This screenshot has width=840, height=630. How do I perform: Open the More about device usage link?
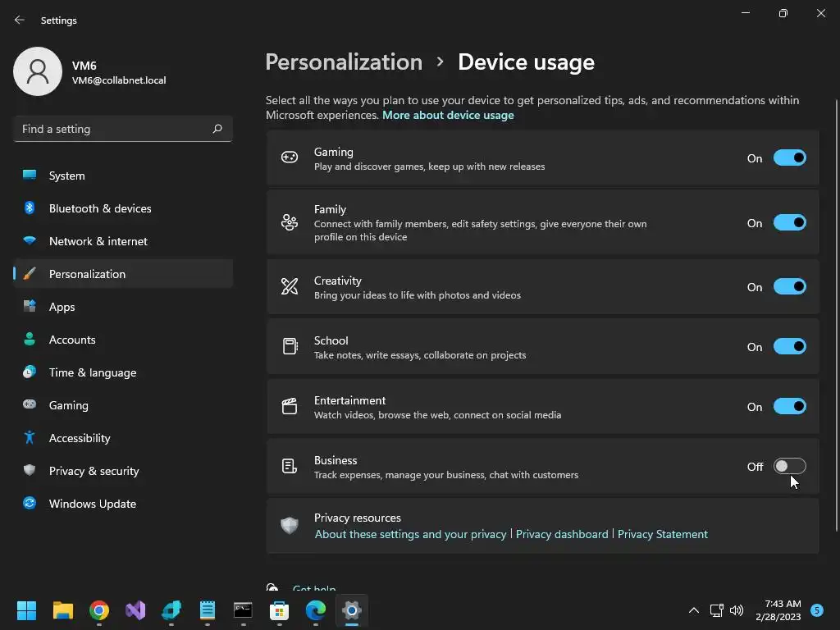(x=448, y=115)
